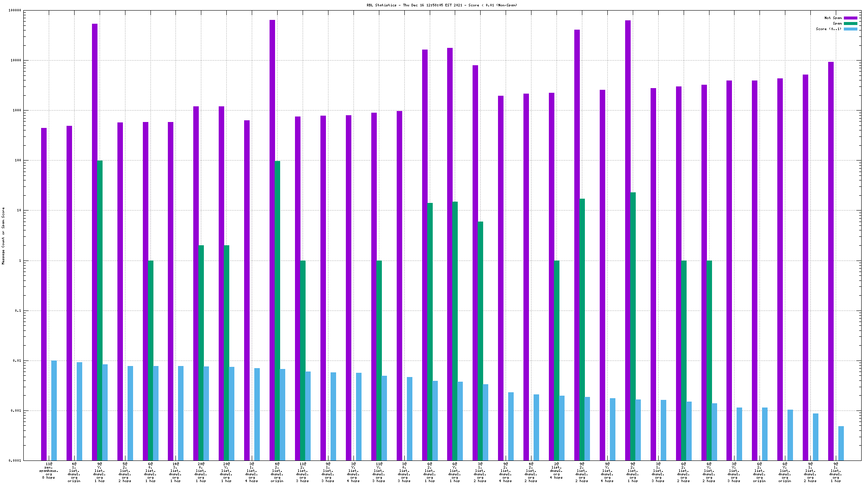Image resolution: width=868 pixels, height=488 pixels.
Task: Click the 0.01 y-axis tick label
Action: [17, 361]
